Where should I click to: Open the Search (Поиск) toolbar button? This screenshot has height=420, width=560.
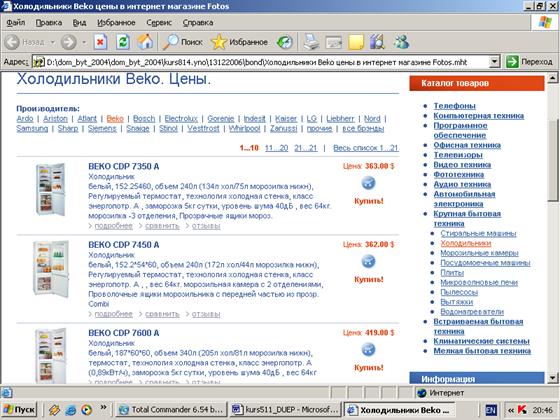pyautogui.click(x=182, y=42)
